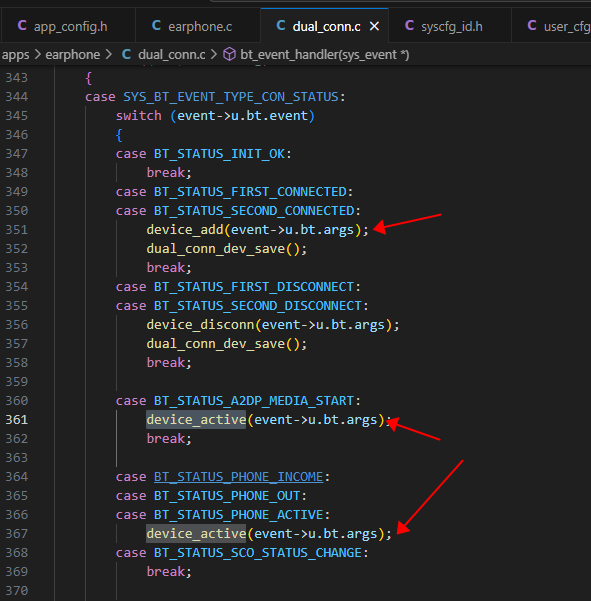Open the user_cfg tab
Viewport: 591px width, 601px height.
point(552,26)
